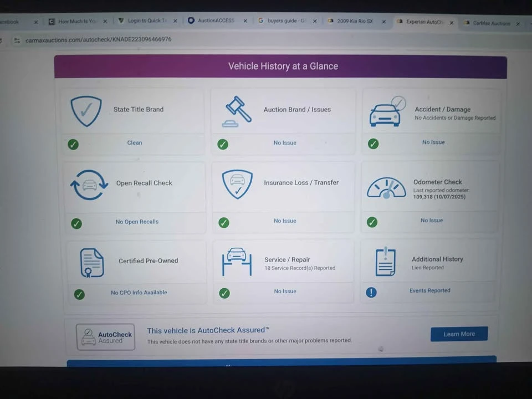The height and width of the screenshot is (399, 532).
Task: Click green checkmark beside Clean status
Action: pyautogui.click(x=73, y=144)
